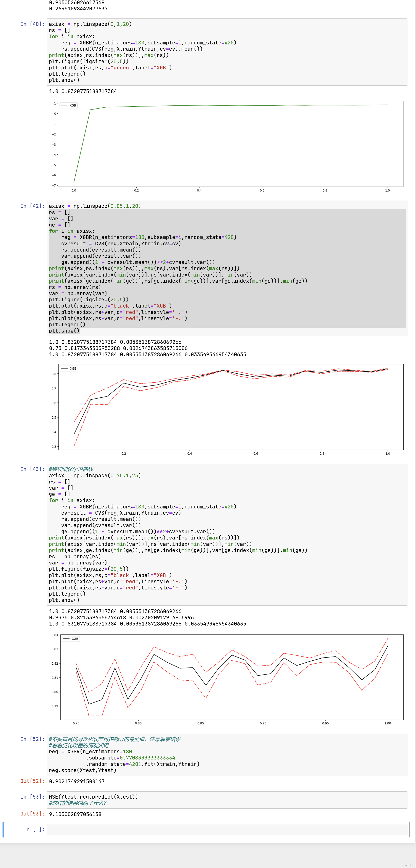416x868 pixels.
Task: Select the In [53] MSE code cell
Action: point(227,800)
